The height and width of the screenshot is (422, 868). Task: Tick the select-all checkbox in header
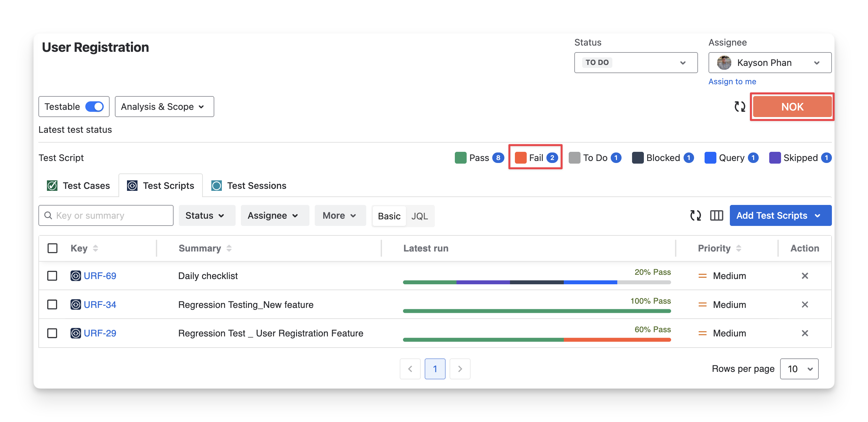point(52,248)
